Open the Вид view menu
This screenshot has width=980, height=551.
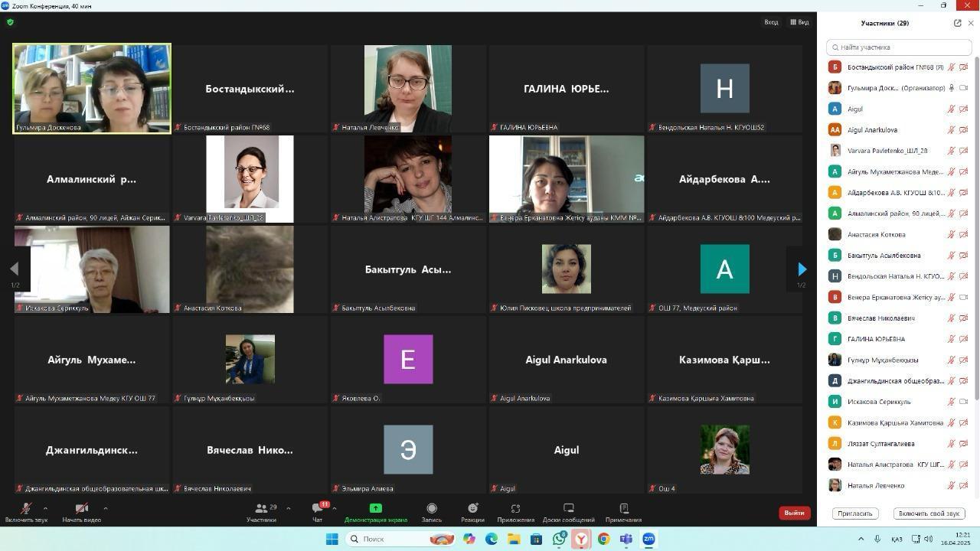point(799,22)
